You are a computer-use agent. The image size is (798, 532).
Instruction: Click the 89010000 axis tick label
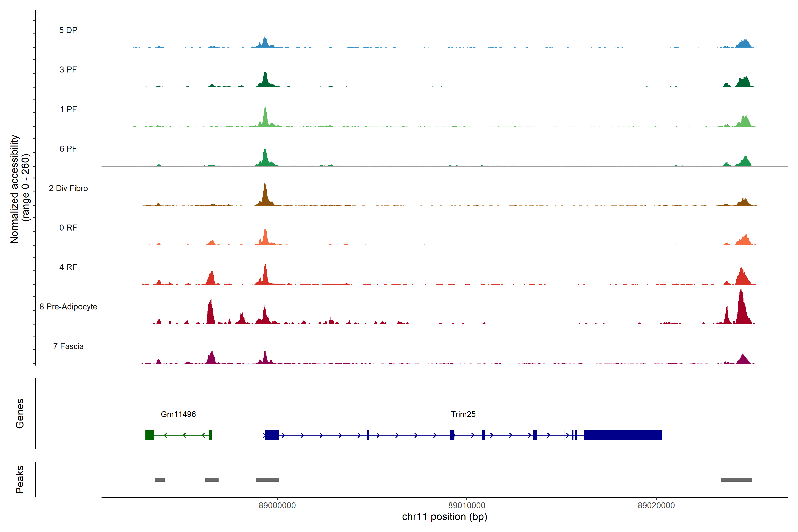(x=467, y=505)
